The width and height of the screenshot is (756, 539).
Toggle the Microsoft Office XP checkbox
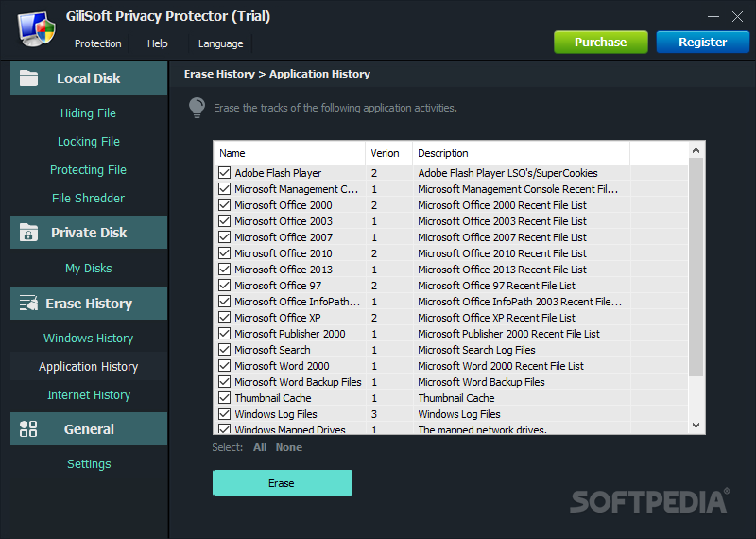coord(224,318)
